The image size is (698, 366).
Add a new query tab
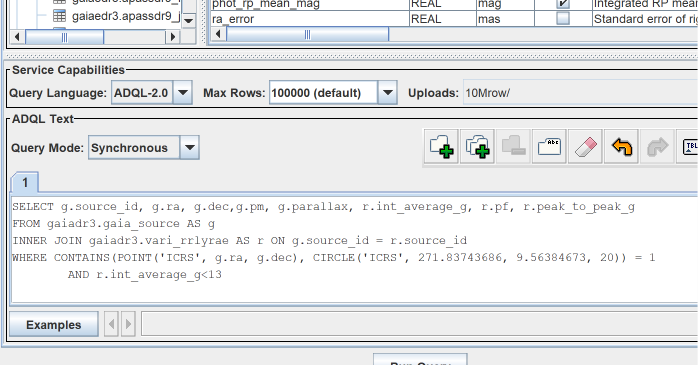pyautogui.click(x=441, y=147)
